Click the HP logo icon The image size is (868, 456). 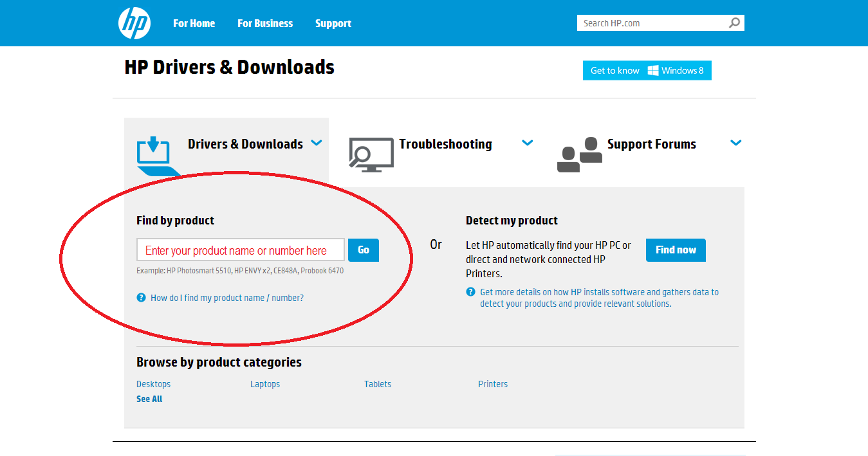134,23
